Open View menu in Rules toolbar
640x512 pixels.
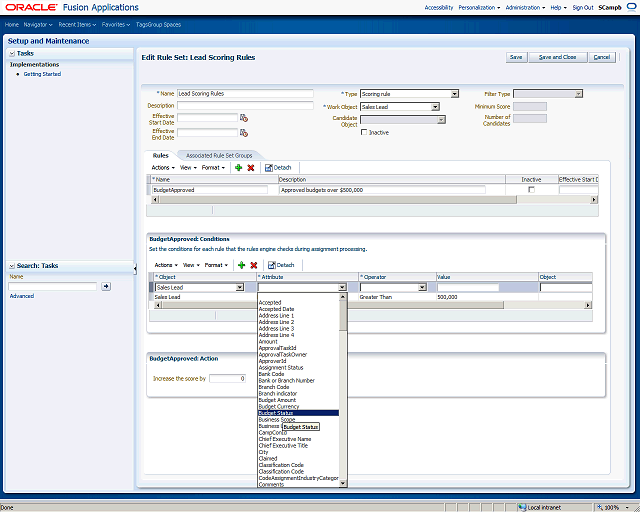pos(188,167)
